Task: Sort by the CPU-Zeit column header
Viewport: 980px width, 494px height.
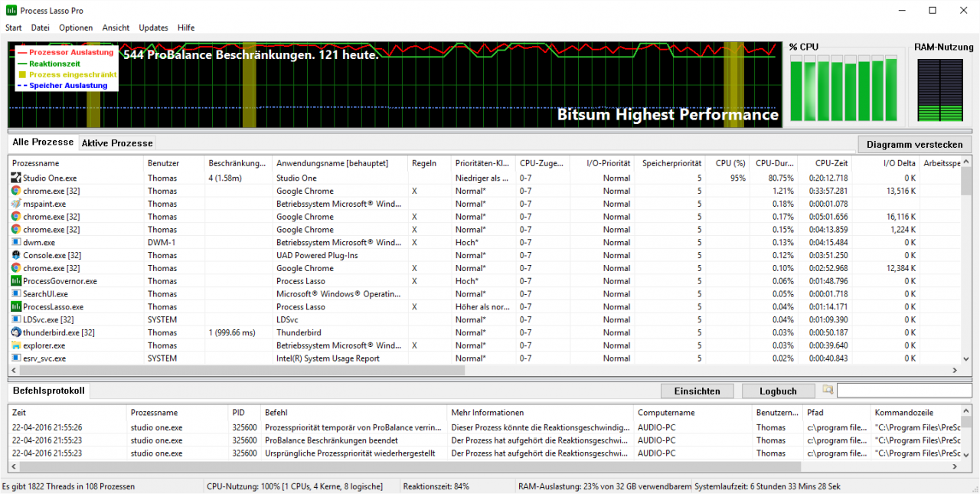Action: coord(825,163)
